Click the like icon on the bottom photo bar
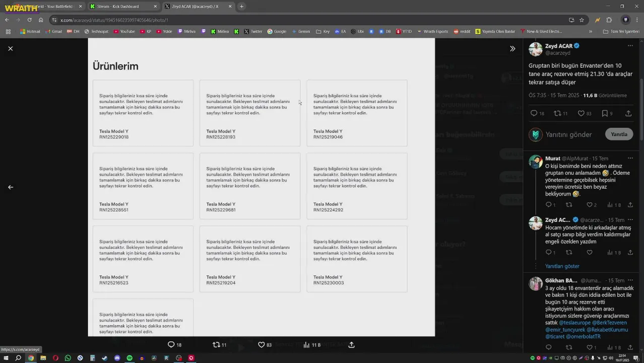644x363 pixels. [x=261, y=345]
